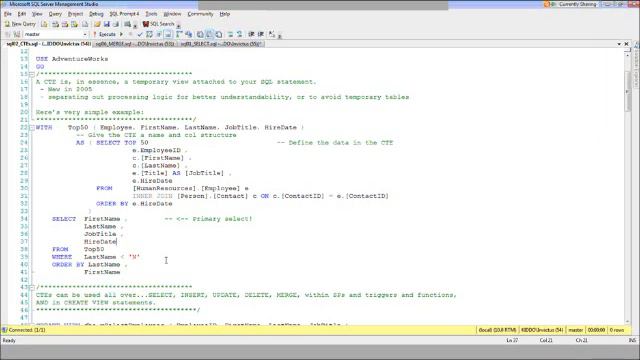Click the Query Options icon

tap(159, 34)
